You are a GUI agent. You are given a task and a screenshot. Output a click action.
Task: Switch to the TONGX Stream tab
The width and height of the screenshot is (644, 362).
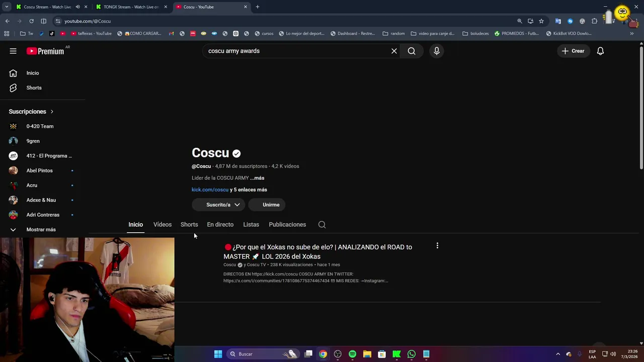coord(131,7)
